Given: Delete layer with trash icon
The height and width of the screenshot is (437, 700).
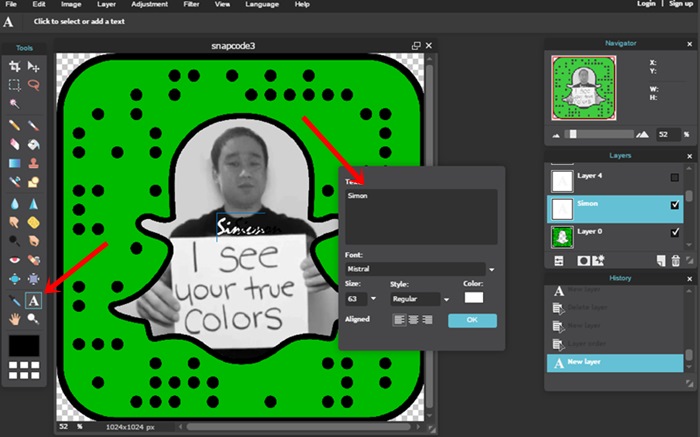Looking at the screenshot, I should 675,261.
